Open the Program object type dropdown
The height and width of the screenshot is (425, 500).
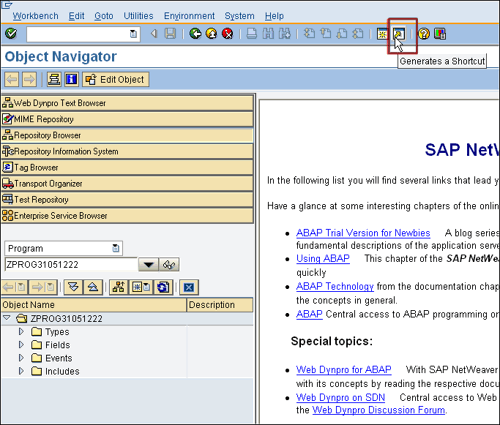[x=116, y=248]
